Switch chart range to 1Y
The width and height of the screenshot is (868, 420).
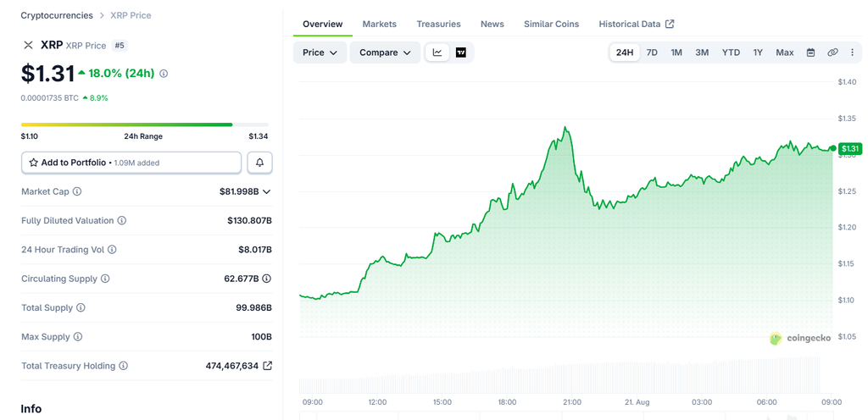point(758,52)
